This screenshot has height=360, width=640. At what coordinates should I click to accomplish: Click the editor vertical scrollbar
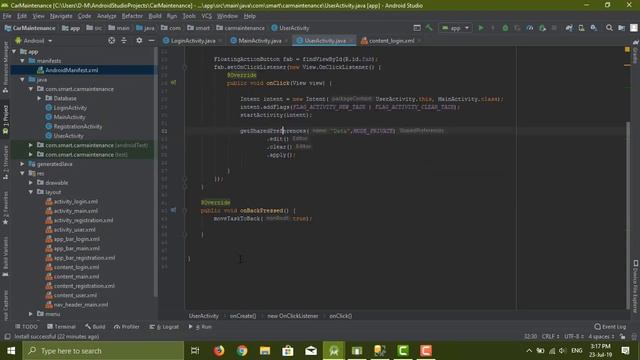coord(627,214)
